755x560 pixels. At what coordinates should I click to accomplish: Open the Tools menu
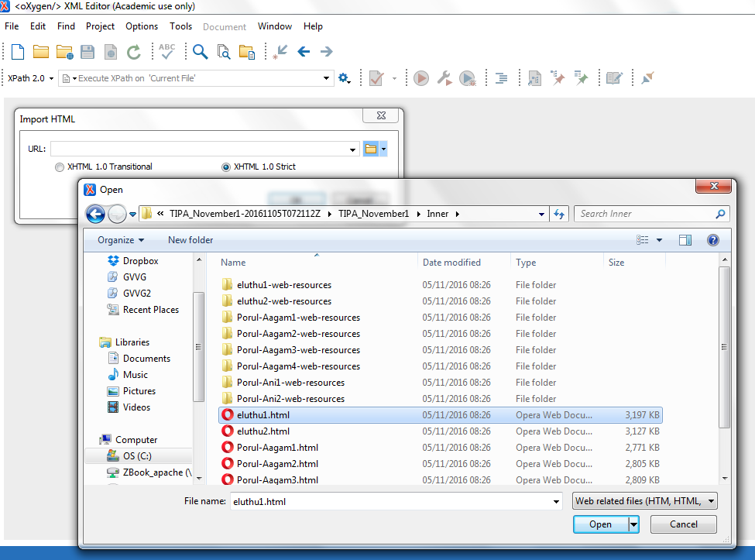pyautogui.click(x=180, y=26)
